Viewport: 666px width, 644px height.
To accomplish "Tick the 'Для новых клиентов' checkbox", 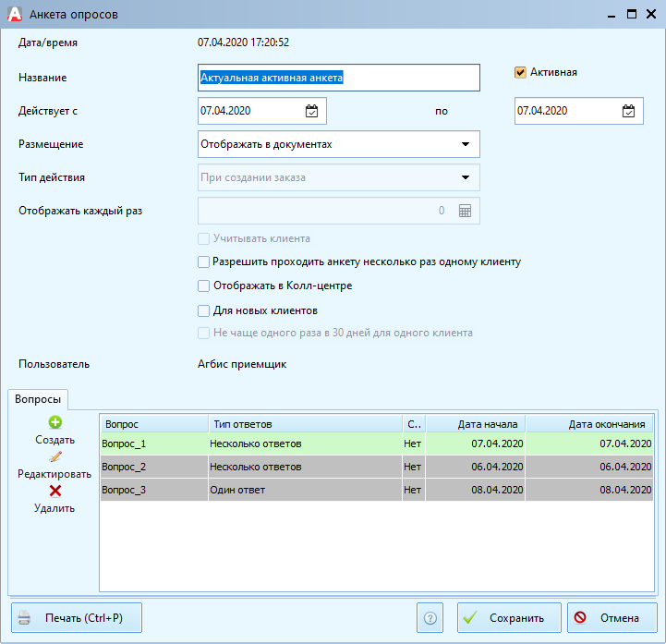I will pyautogui.click(x=203, y=311).
